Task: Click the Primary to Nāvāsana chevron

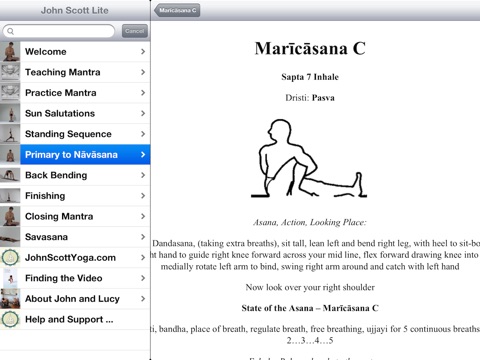Action: [x=143, y=155]
